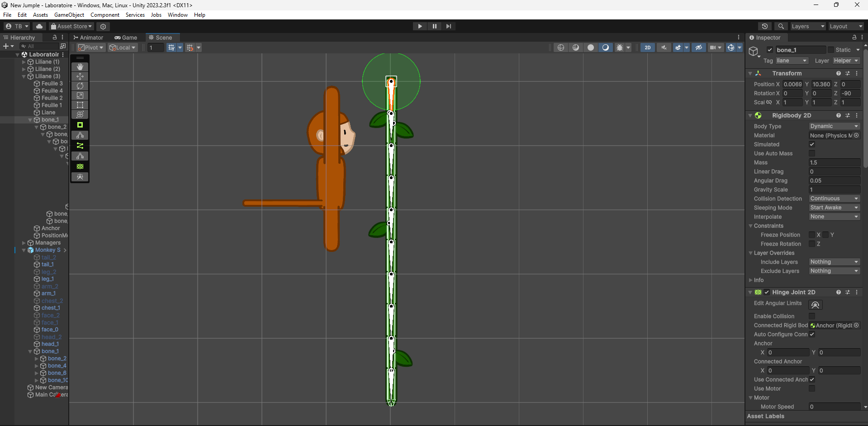The image size is (868, 426).
Task: Toggle 2D view mode in Scene view
Action: click(x=648, y=47)
